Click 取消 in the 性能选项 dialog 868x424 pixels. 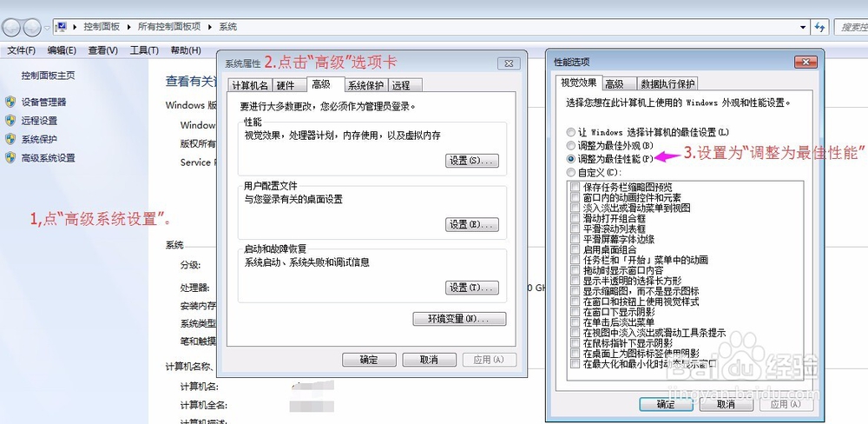pyautogui.click(x=726, y=404)
